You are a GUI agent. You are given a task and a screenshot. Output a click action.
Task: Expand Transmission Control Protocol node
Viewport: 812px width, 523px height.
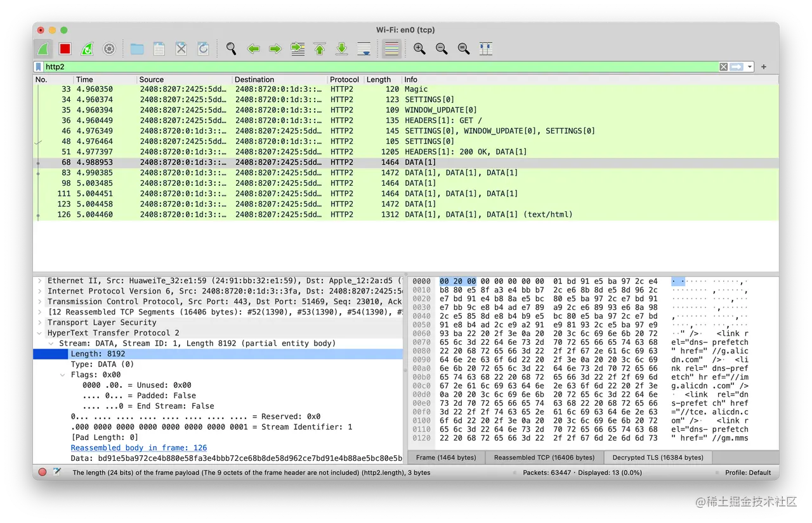click(40, 302)
